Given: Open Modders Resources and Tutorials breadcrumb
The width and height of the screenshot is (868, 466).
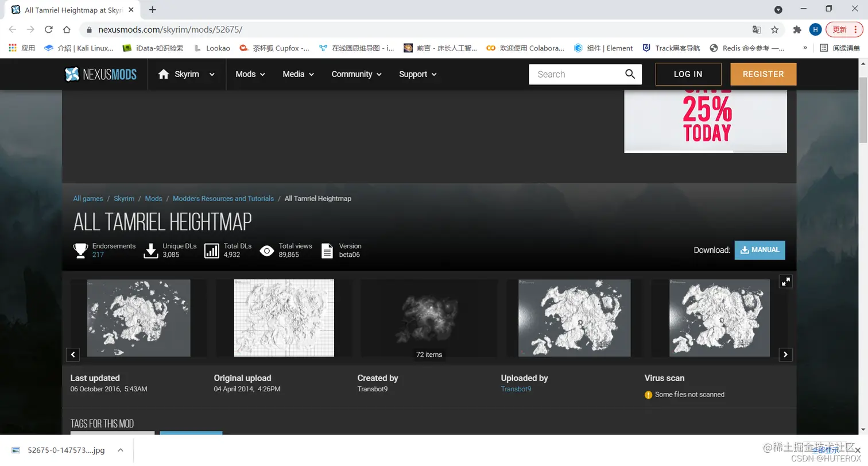Looking at the screenshot, I should 223,198.
